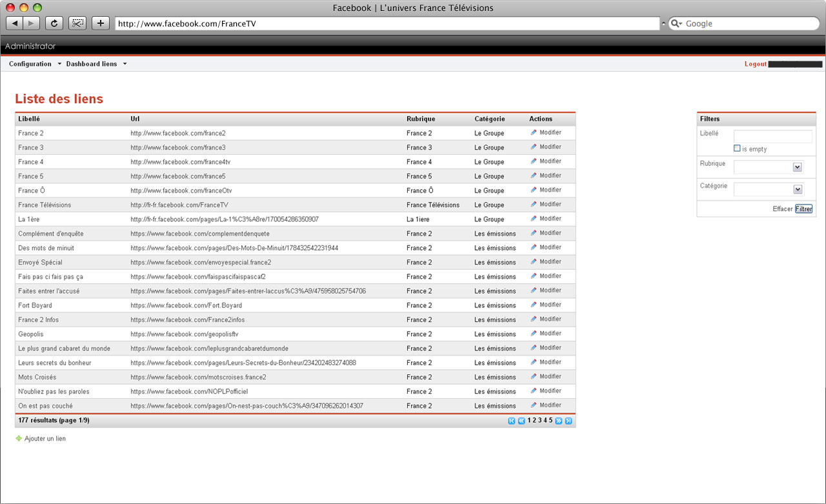The image size is (826, 504).
Task: Click the pencil icon in Envoyé Spécial row
Action: click(534, 261)
